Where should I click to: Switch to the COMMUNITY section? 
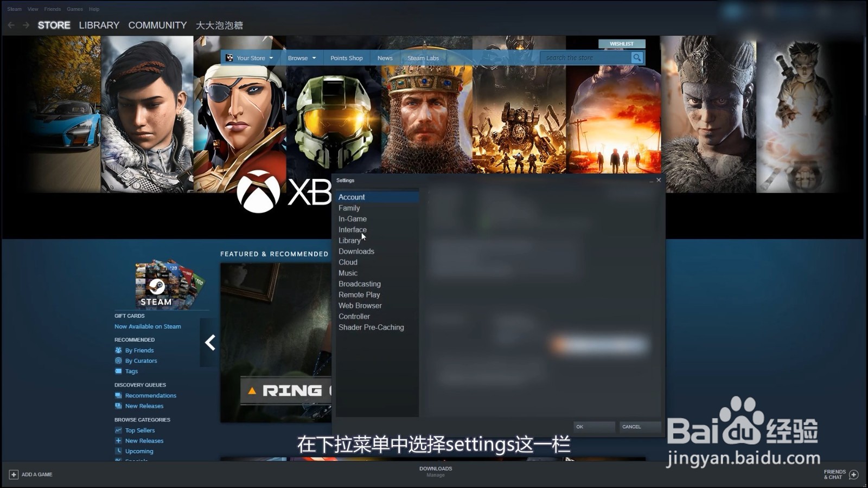(157, 25)
